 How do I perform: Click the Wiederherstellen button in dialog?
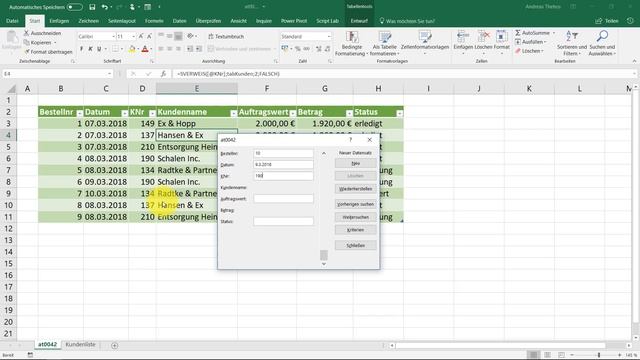356,189
